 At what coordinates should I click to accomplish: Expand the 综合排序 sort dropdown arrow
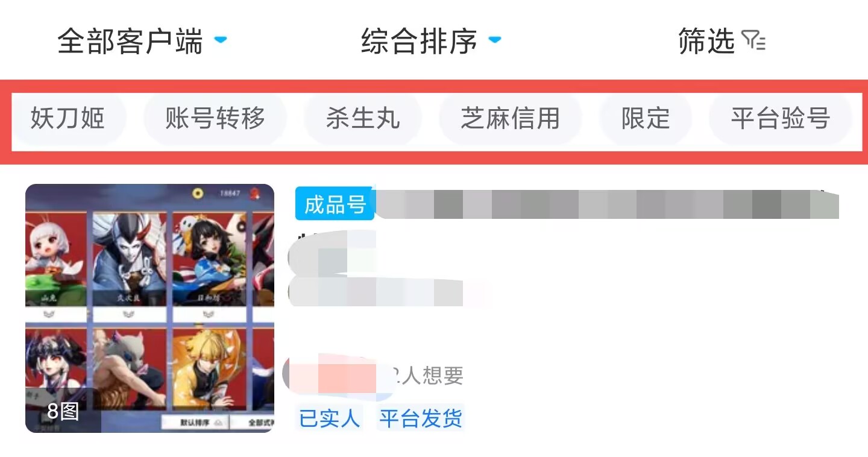click(x=494, y=40)
